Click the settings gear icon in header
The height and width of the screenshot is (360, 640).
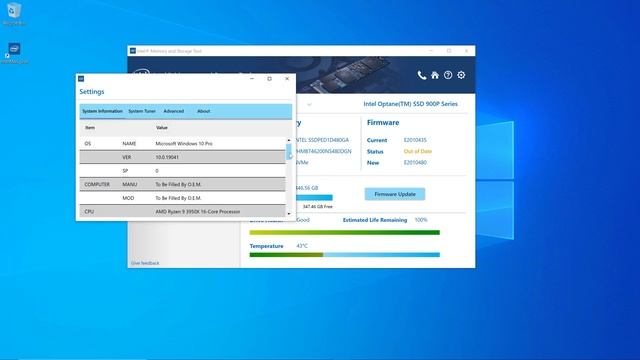461,75
